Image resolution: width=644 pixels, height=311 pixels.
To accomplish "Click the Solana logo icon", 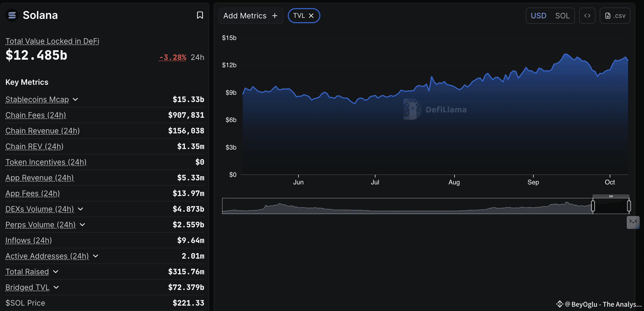I will tap(12, 15).
